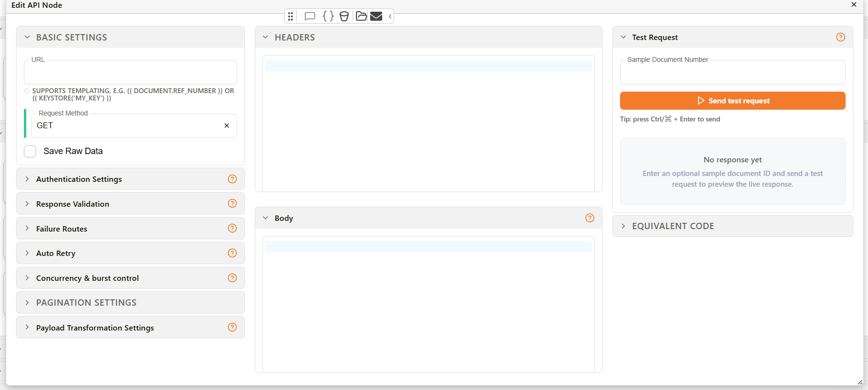Open help icon for Test Request
This screenshot has height=390, width=868.
(x=841, y=37)
